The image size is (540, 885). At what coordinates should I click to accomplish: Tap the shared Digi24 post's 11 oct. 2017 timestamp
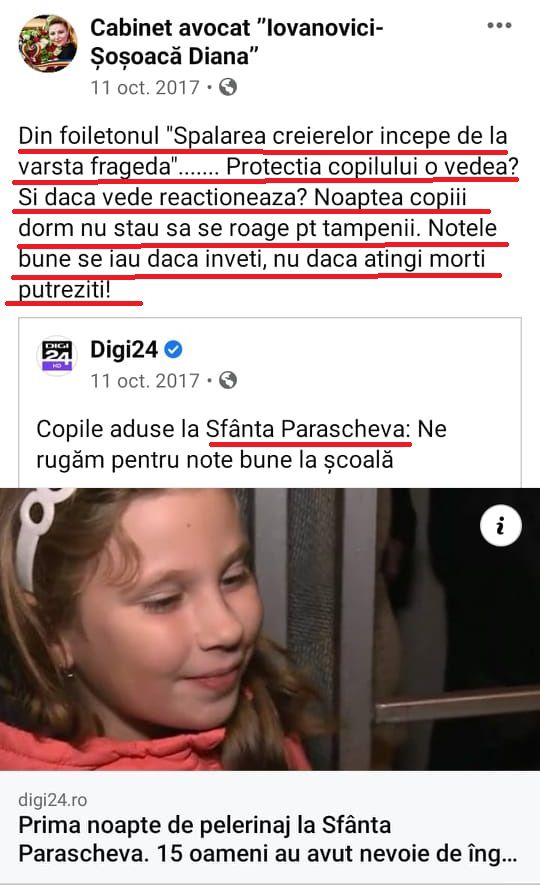[x=145, y=380]
